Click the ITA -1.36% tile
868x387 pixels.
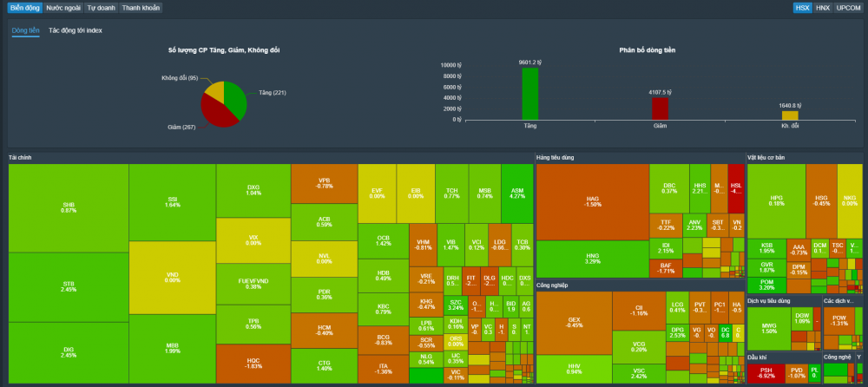tap(383, 369)
